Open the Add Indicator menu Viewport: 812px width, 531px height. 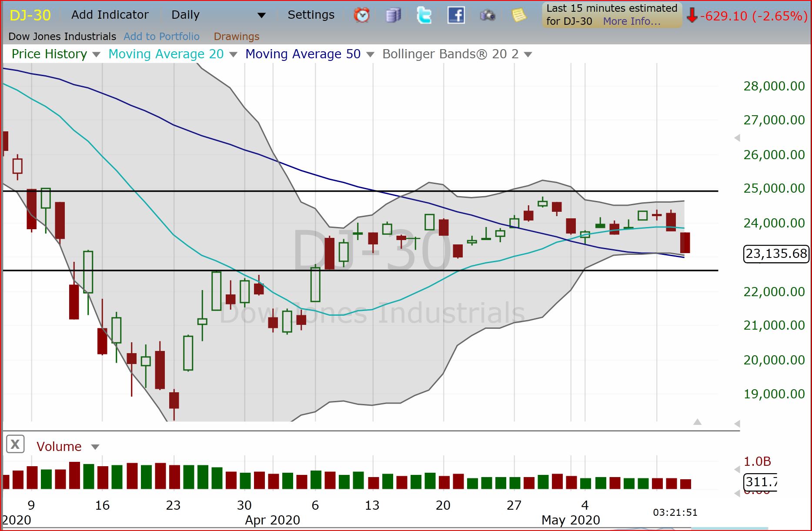110,15
